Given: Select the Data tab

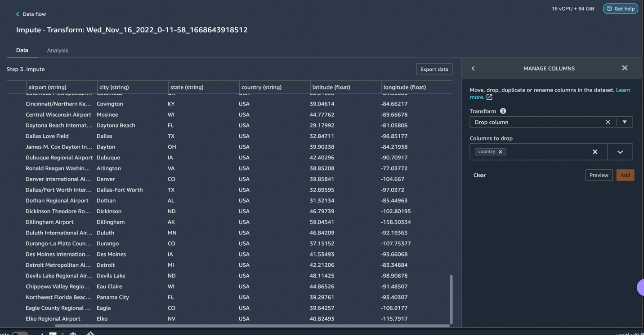Looking at the screenshot, I should [22, 50].
